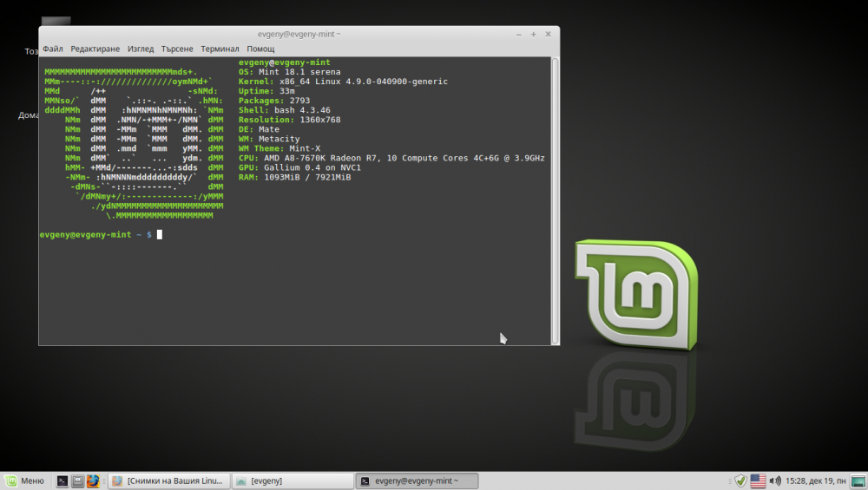Click the 'WM Theme: Mint-X' line

[279, 148]
